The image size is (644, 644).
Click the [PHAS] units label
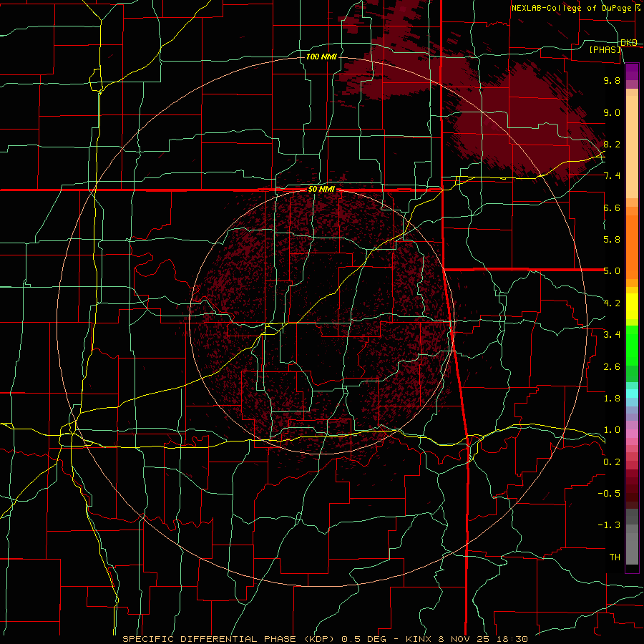click(605, 49)
